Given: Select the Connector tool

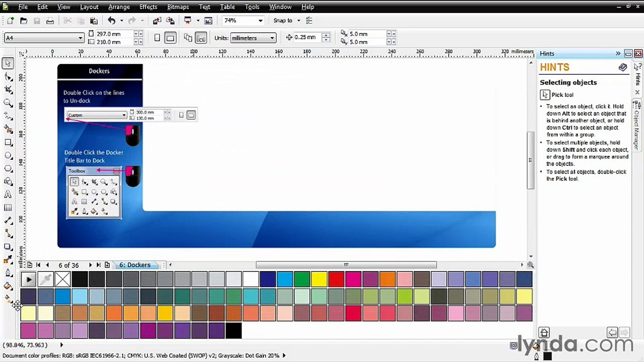Looking at the screenshot, I should click(x=8, y=234).
